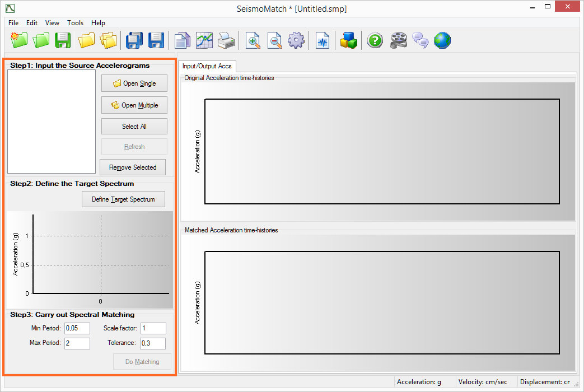This screenshot has height=392, width=584.
Task: Click the single yellow folder toolbar icon
Action: [86, 40]
